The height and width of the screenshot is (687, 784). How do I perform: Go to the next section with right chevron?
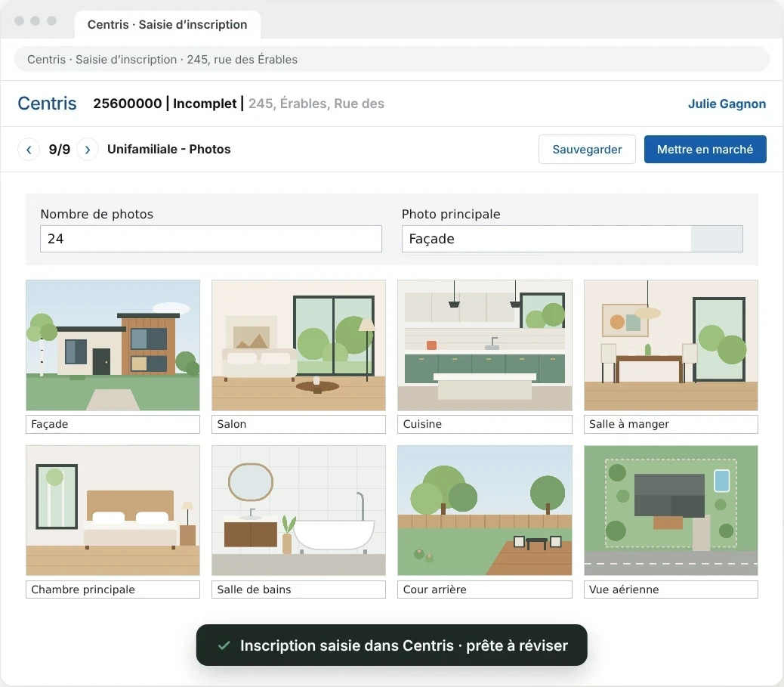click(x=88, y=150)
